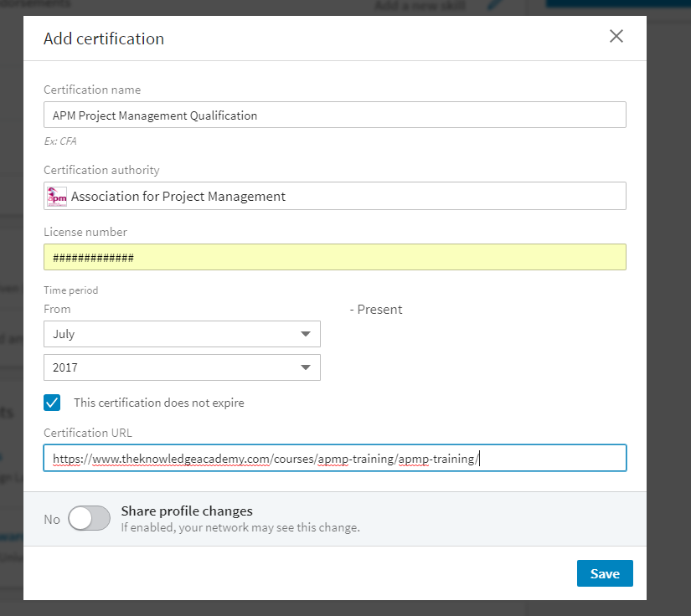Click into the Certification authority field
The image size is (691, 616).
point(335,197)
